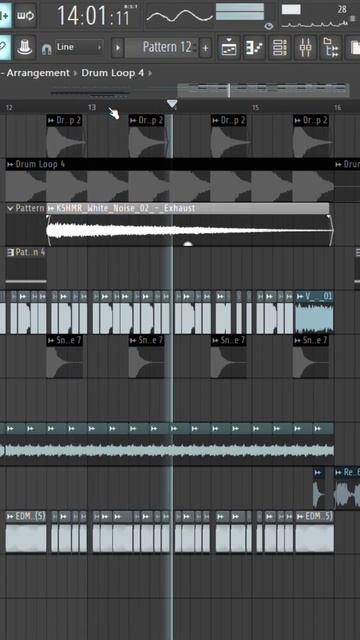This screenshot has width=360, height=640.
Task: Open clip menu icon of V___01
Action: (300, 296)
